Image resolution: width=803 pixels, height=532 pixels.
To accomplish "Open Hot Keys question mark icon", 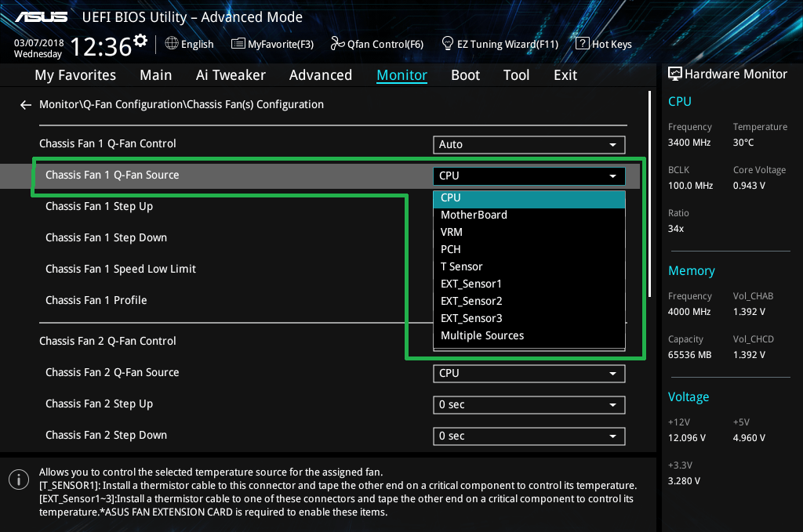I will tap(582, 43).
